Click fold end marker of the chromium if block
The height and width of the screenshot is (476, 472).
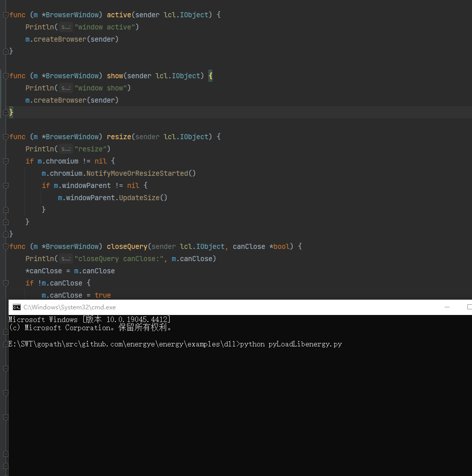point(6,222)
